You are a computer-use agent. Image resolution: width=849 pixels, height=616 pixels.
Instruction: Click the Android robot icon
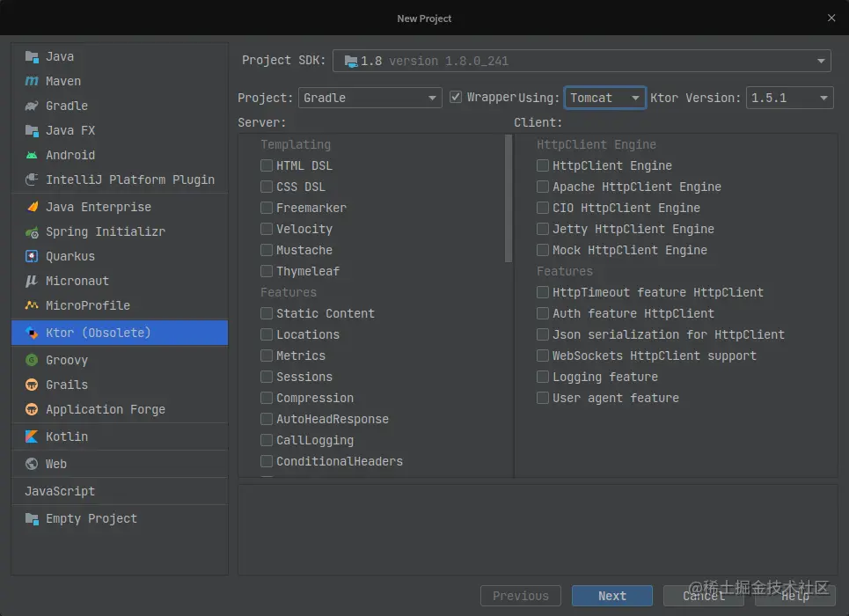click(32, 155)
